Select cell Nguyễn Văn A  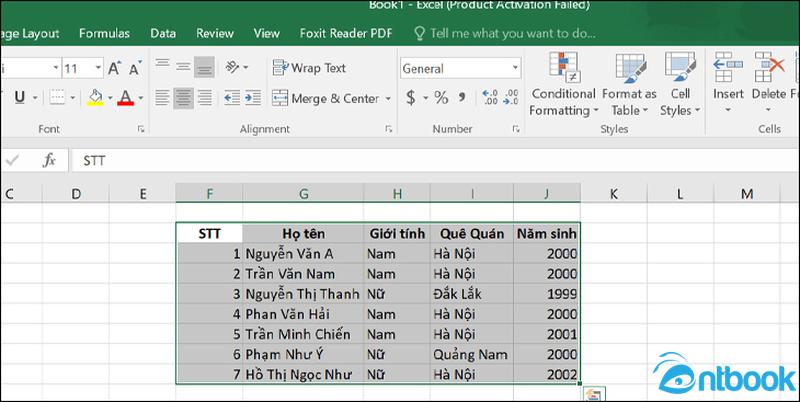(x=304, y=254)
